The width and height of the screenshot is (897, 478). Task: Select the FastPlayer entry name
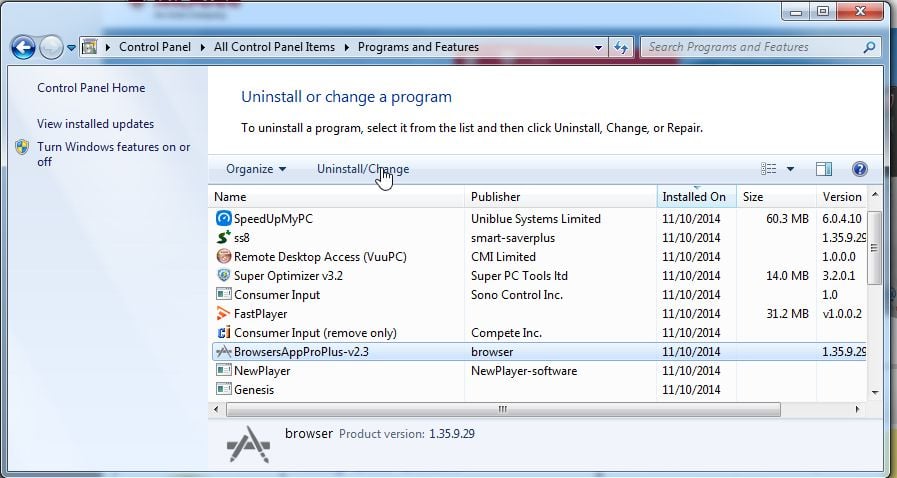coord(260,313)
